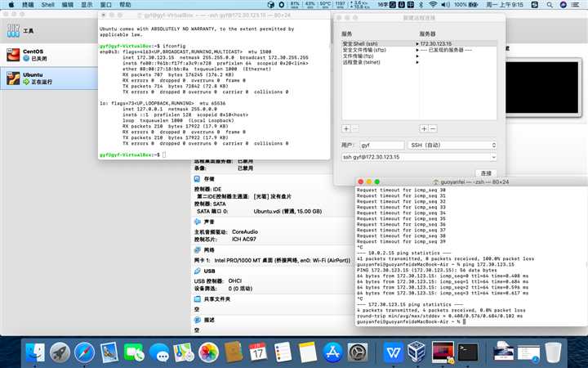Open the 终端 application menu
588x368 pixels.
pyautogui.click(x=28, y=5)
